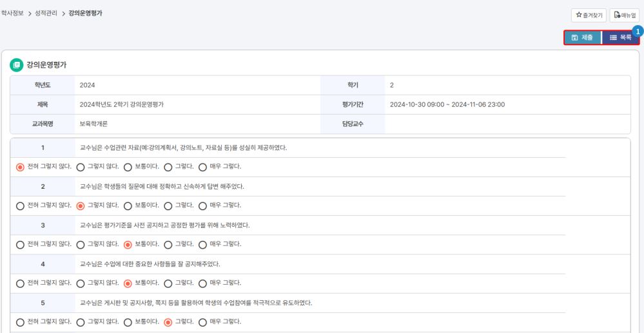Click the list icon in 목록
This screenshot has height=333, width=644.
tap(613, 37)
